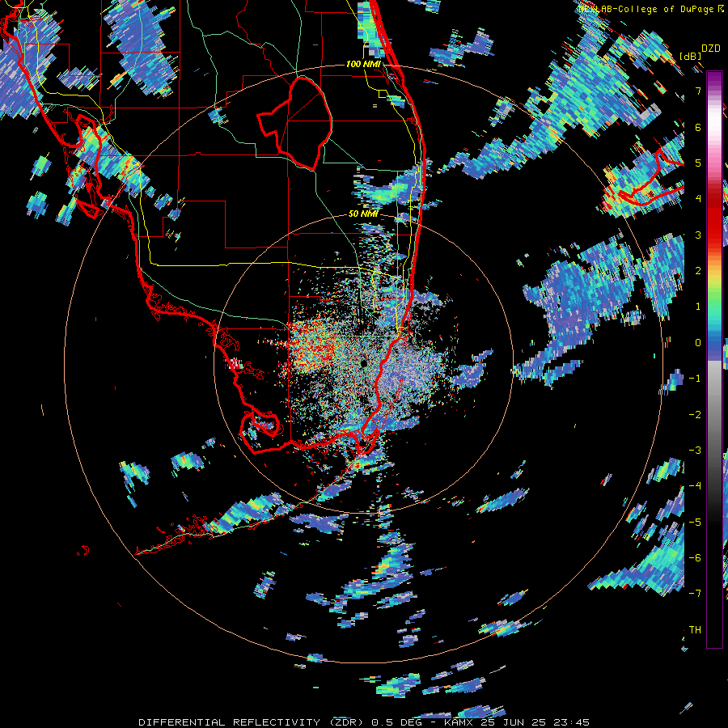Choose the 1 label on the dB scale
Image resolution: width=728 pixels, height=728 pixels.
pos(698,307)
